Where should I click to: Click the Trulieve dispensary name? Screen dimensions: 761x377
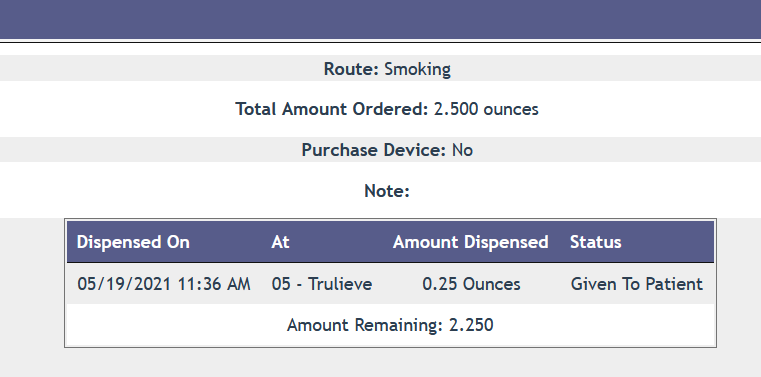pos(340,284)
